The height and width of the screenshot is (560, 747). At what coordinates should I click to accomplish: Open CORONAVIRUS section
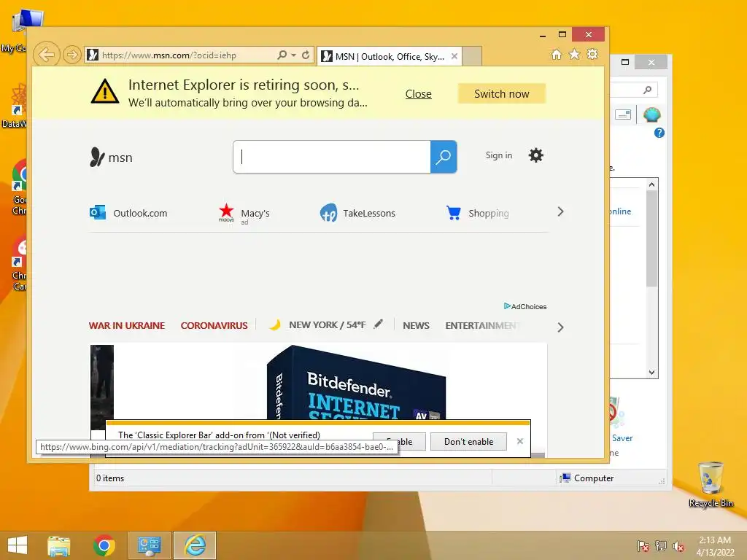click(214, 326)
